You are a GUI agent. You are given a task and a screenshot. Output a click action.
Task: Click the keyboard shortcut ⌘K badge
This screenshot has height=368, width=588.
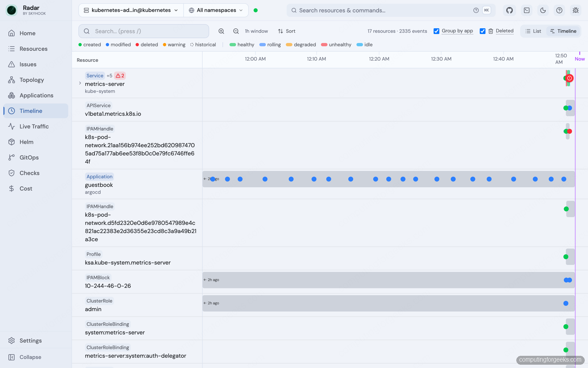pyautogui.click(x=486, y=10)
